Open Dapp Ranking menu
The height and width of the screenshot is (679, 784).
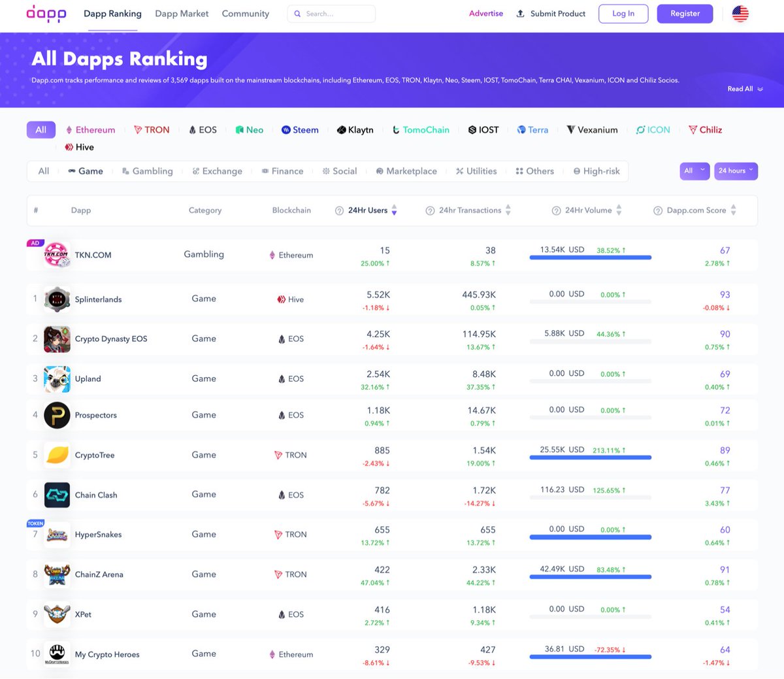112,14
